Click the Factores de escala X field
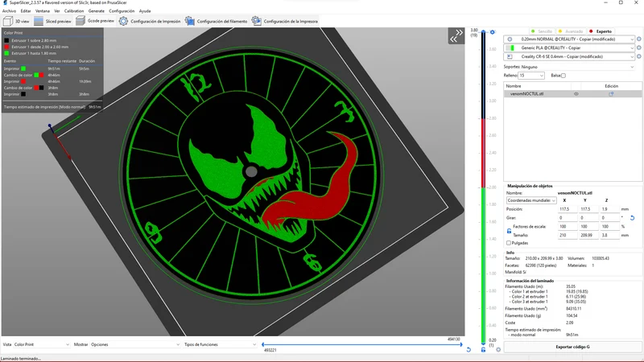The image size is (644, 362). pyautogui.click(x=568, y=227)
